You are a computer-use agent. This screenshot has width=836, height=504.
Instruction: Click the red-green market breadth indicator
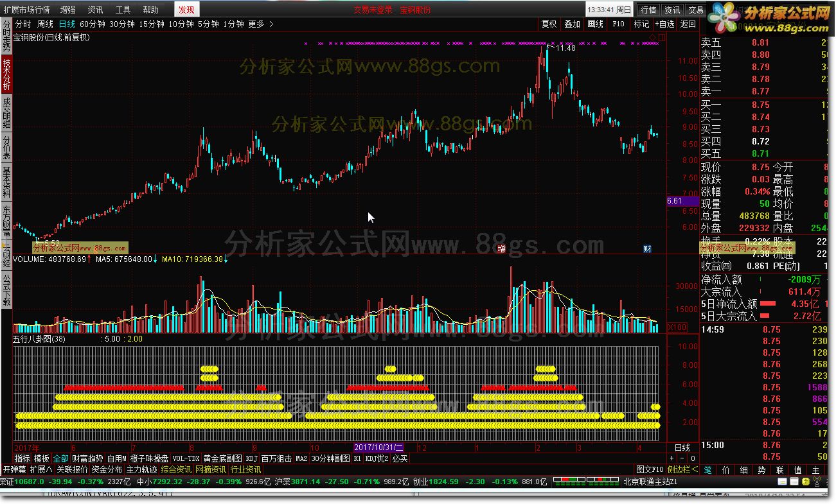pyautogui.click(x=585, y=482)
